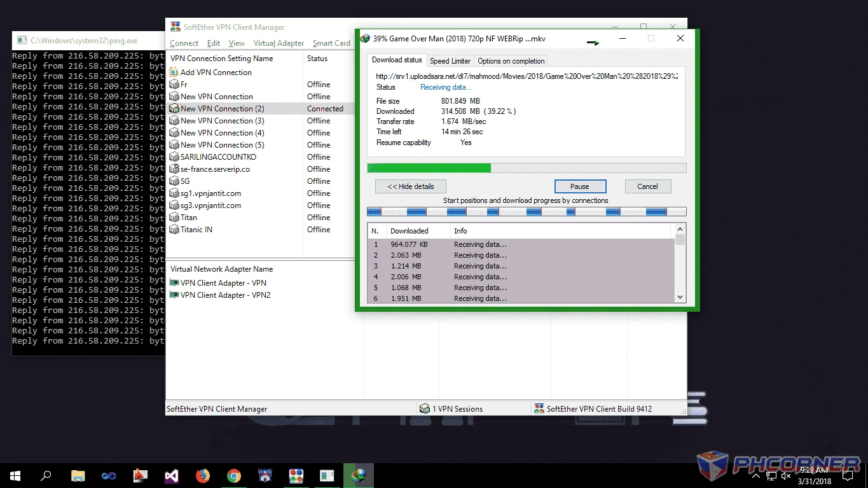This screenshot has height=488, width=868.
Task: Click the ping.exe window title bar
Action: pyautogui.click(x=89, y=40)
